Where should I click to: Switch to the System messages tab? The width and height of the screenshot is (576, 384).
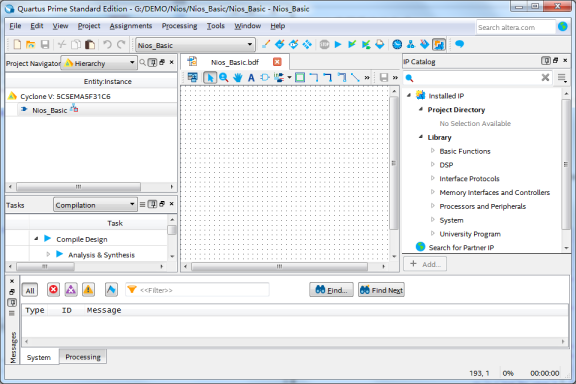pos(39,357)
